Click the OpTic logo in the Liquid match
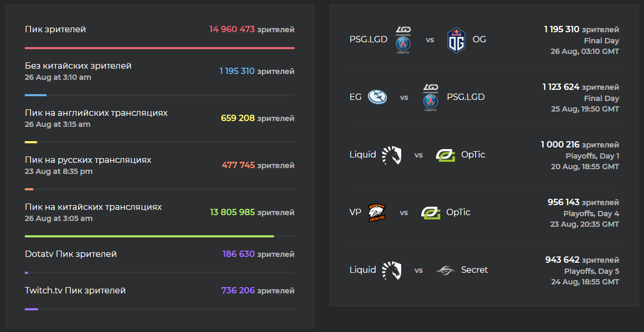Screen dimensions: 644x332 [446, 155]
